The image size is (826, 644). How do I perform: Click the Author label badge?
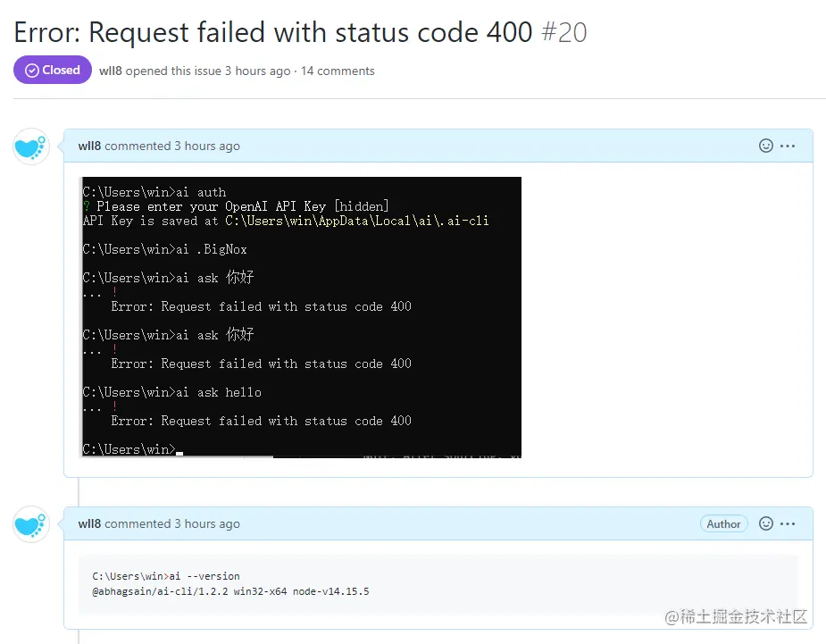[723, 523]
